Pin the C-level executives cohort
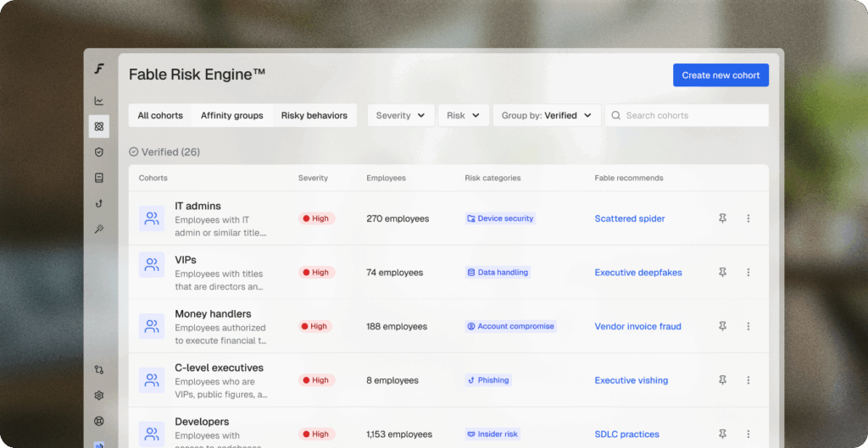 [x=722, y=380]
